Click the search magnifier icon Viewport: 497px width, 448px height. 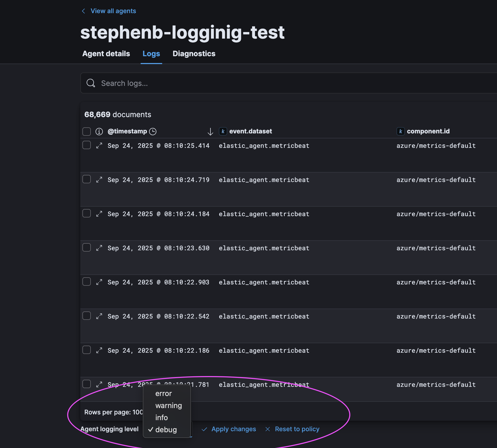coord(91,83)
